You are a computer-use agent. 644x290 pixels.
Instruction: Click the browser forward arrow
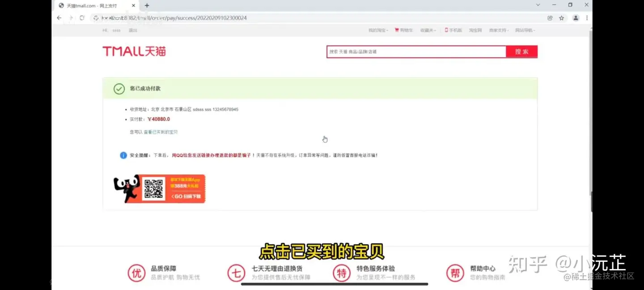click(71, 18)
